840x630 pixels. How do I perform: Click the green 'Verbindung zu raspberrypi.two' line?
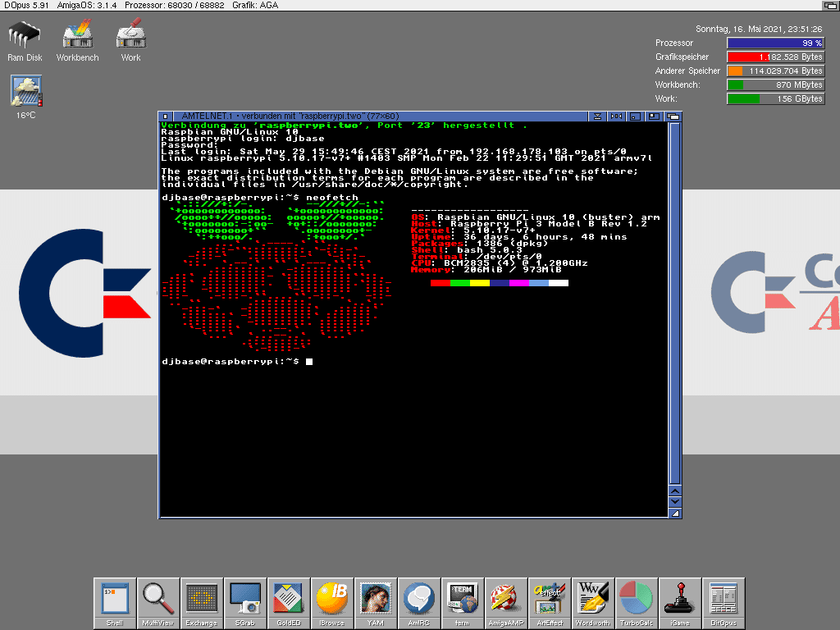345,126
